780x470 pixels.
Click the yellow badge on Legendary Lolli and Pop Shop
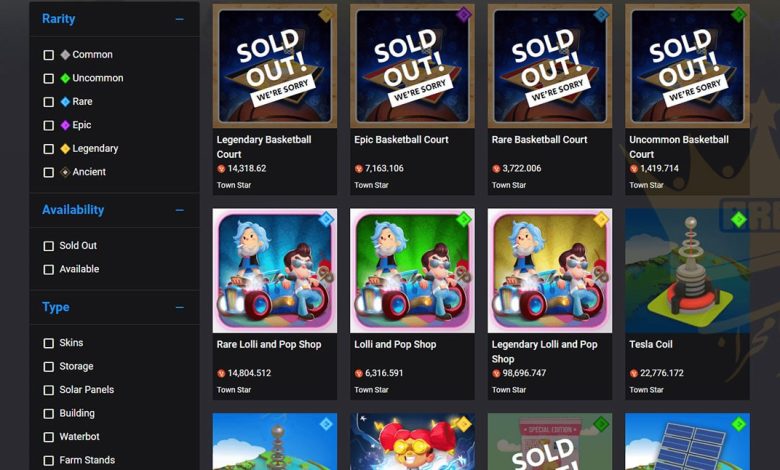(601, 219)
